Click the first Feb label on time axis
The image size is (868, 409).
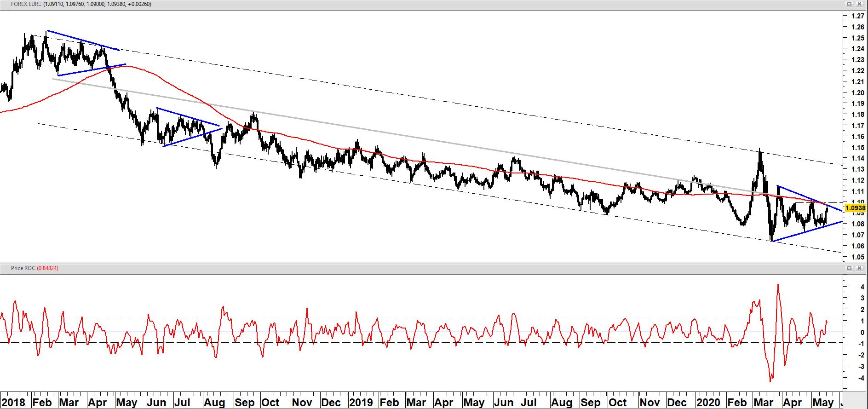tap(42, 402)
